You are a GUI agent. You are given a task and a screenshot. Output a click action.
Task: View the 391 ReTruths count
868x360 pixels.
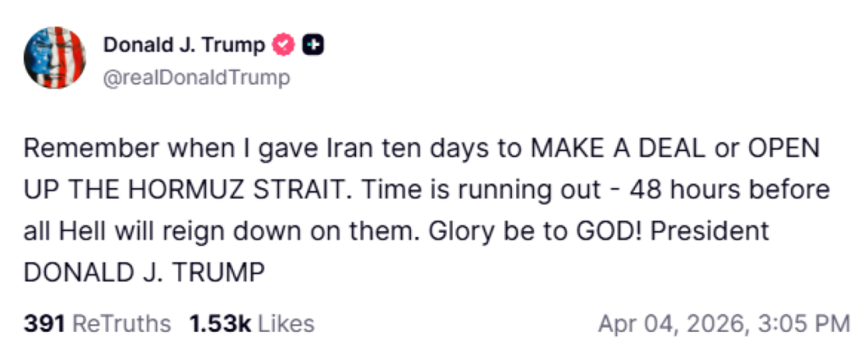coord(45,324)
